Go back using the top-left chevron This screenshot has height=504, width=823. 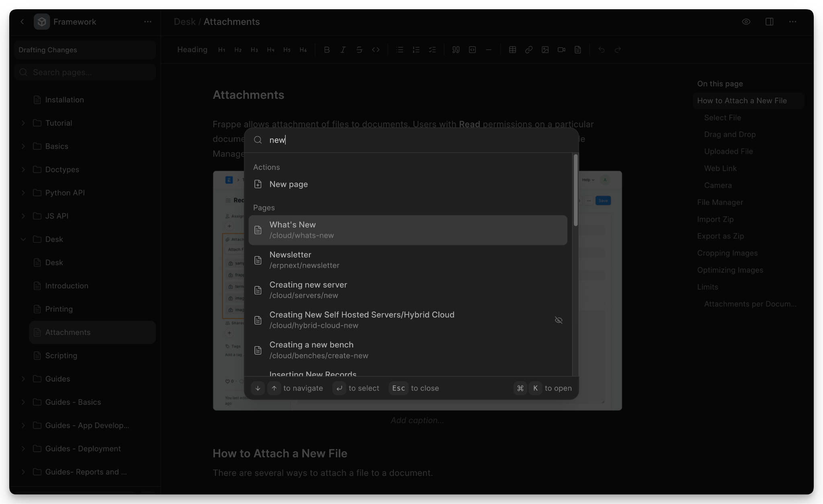tap(22, 22)
